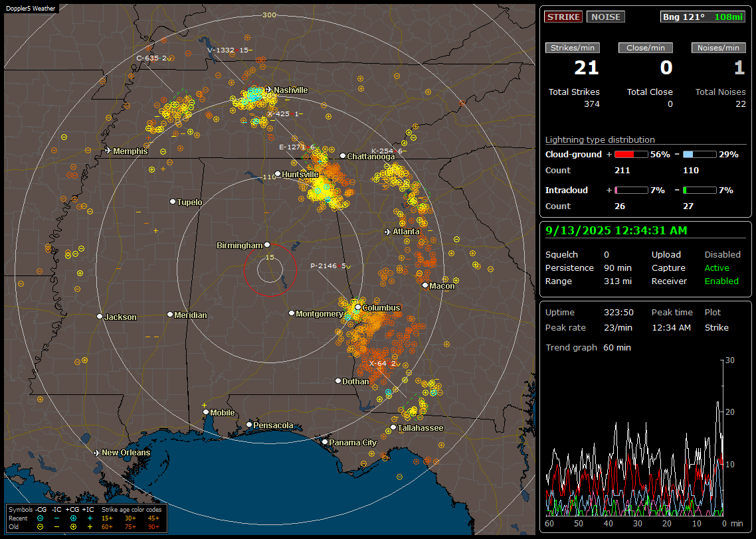Image resolution: width=756 pixels, height=539 pixels.
Task: Click the 90+ strike age color code
Action: point(153,527)
